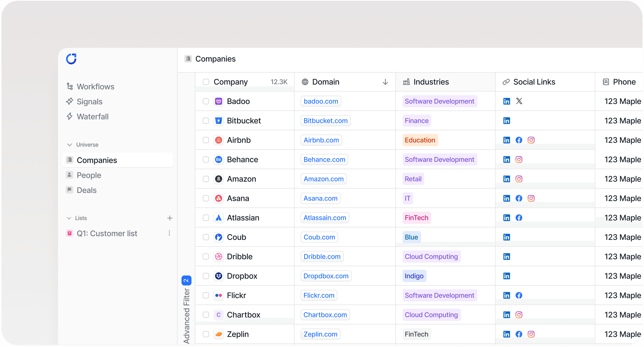Toggle the select-all Company checkbox
The image size is (644, 347).
[206, 82]
